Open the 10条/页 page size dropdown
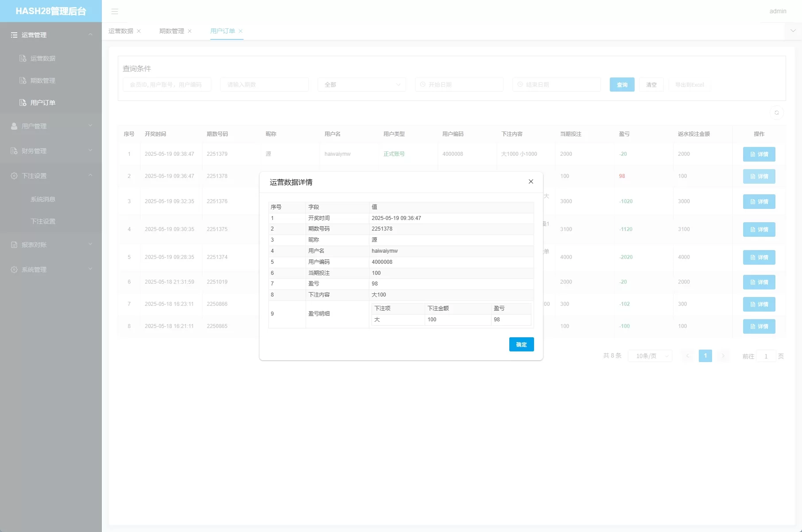This screenshot has height=532, width=802. [650, 356]
